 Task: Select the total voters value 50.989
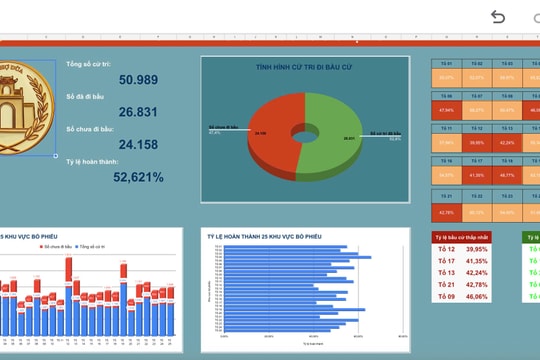click(x=138, y=80)
